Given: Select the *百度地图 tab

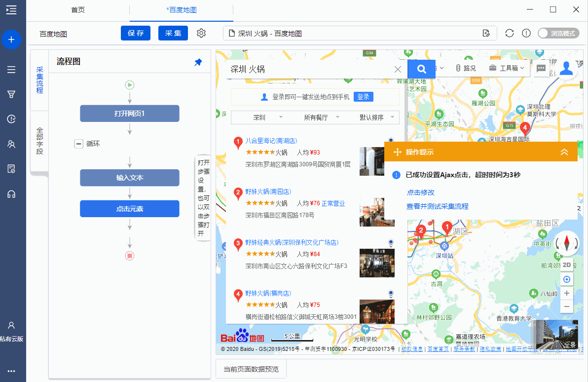Looking at the screenshot, I should coord(182,10).
